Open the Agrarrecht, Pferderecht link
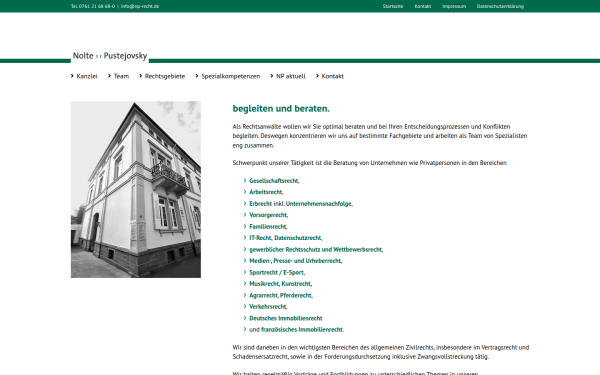 point(281,295)
